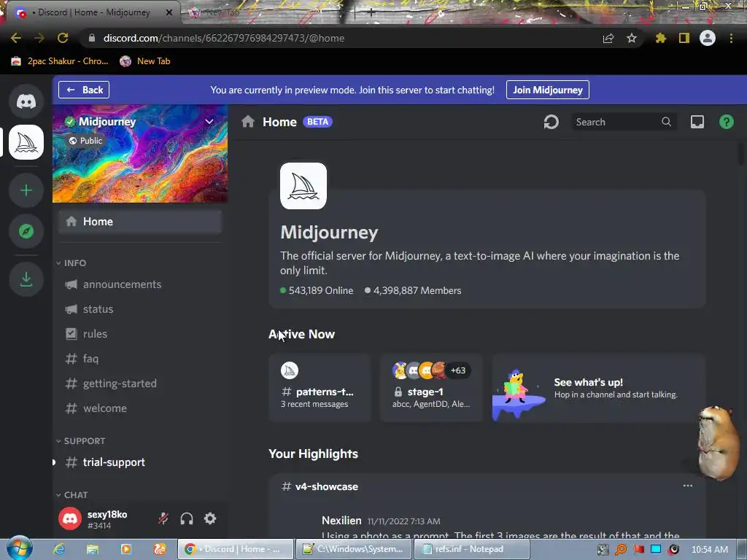Open Chrome three-dot menu
Screen dimensions: 747x560
coord(731,38)
